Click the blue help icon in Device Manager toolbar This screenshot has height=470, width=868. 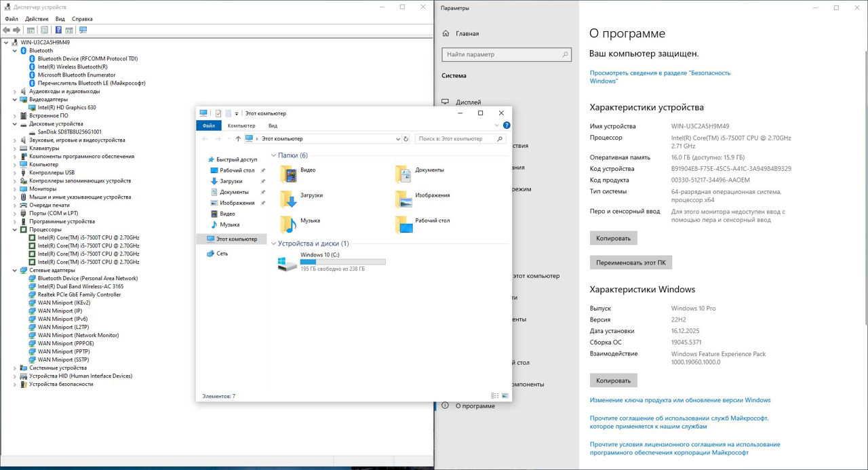tap(58, 30)
